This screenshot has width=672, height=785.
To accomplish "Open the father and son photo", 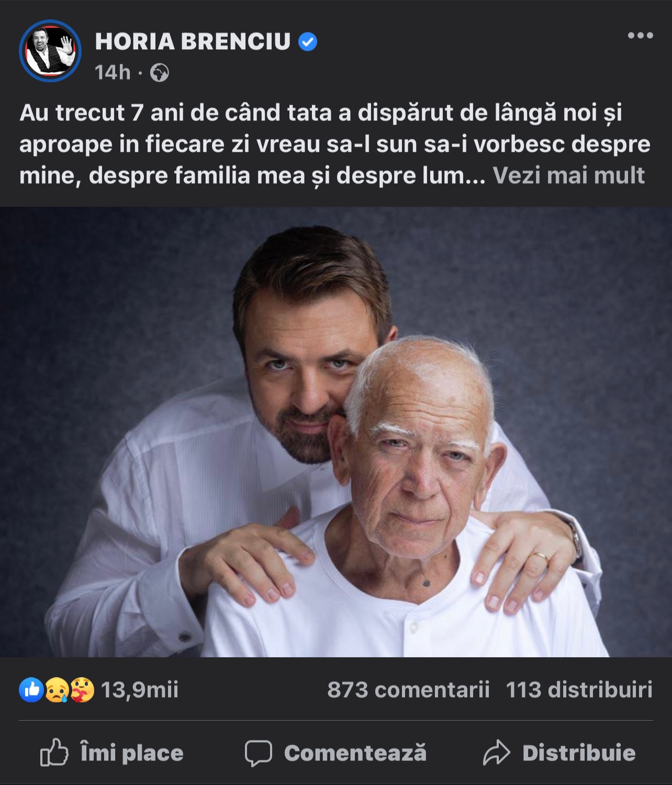I will click(x=336, y=432).
